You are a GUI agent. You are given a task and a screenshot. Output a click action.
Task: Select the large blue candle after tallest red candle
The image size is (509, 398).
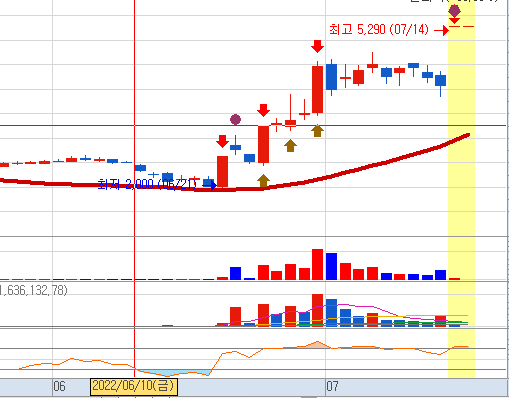click(x=331, y=77)
